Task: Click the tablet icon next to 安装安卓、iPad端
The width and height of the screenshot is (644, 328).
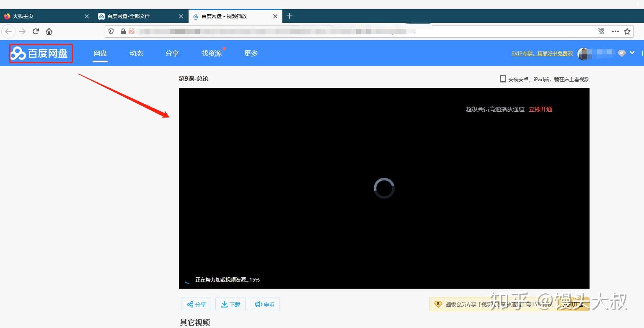Action: [502, 79]
